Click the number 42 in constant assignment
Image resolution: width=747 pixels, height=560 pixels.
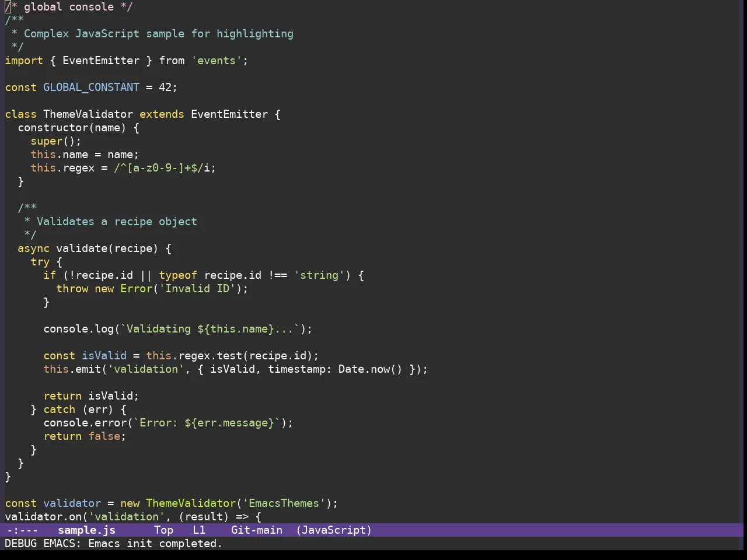[165, 87]
